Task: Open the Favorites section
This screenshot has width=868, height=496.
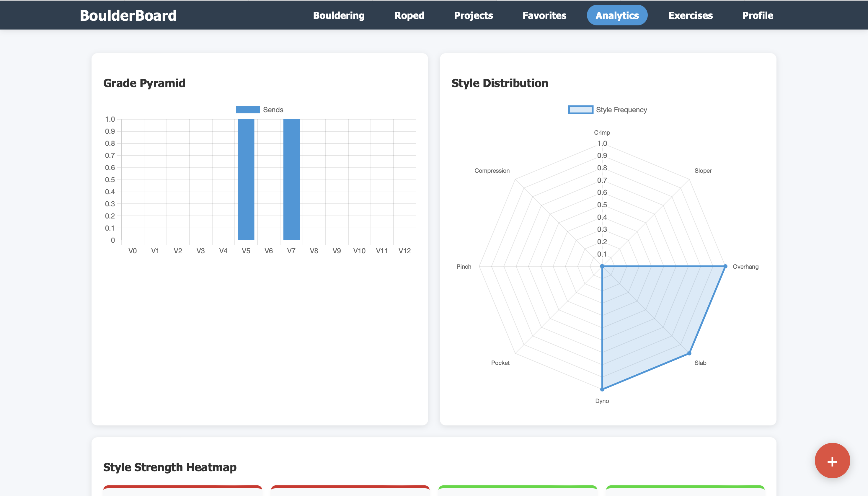Action: [544, 15]
